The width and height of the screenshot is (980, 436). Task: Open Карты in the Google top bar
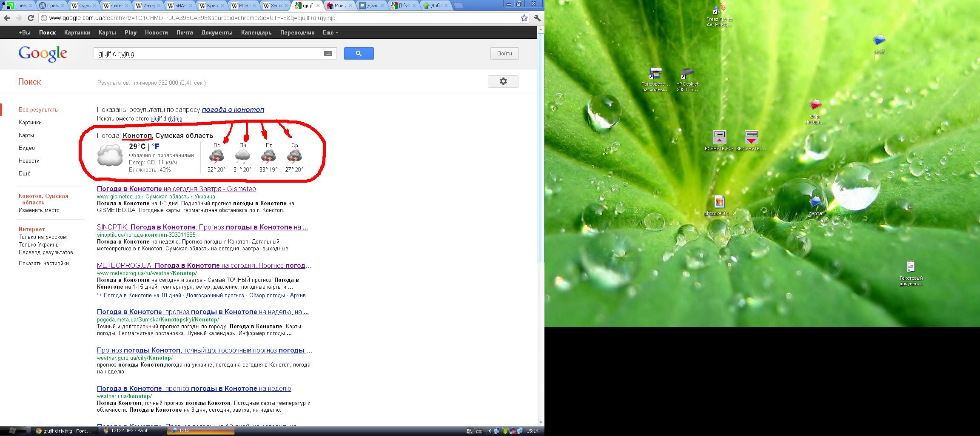pos(107,32)
